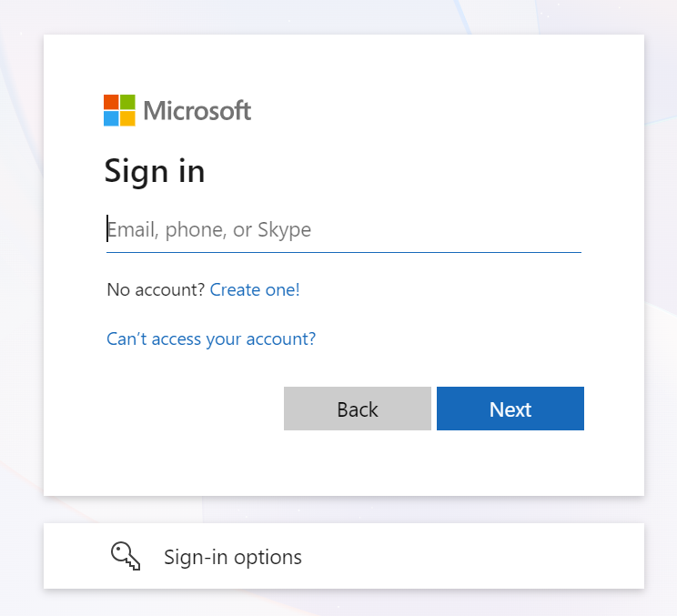Click the key icon beside Sign-in options
Image resolution: width=677 pixels, height=616 pixels.
[x=126, y=557]
